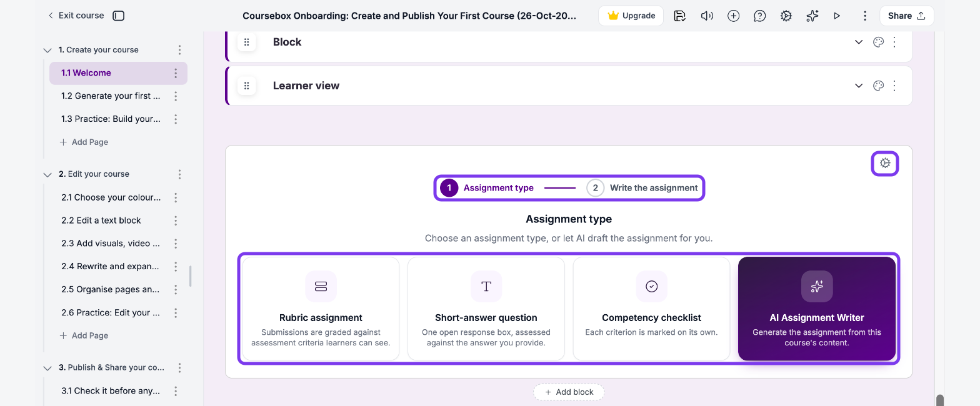Open the assignment block settings gear
980x406 pixels.
click(885, 163)
